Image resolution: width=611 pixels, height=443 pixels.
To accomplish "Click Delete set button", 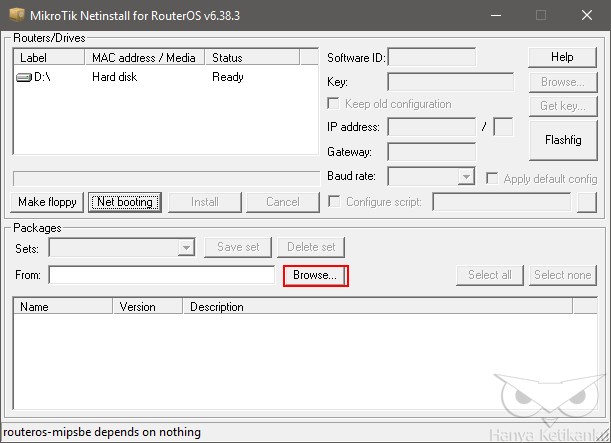I will pos(311,247).
